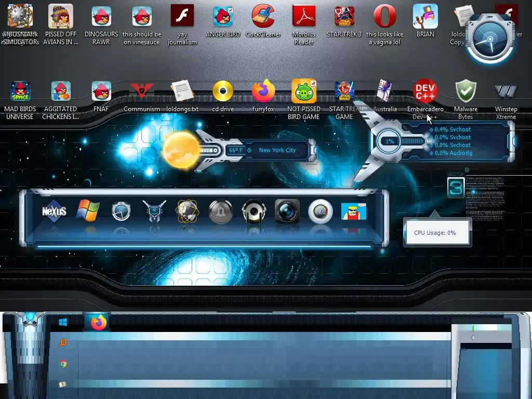Image resolution: width=532 pixels, height=399 pixels.
Task: Click the camera lens icon in dock
Action: [287, 211]
